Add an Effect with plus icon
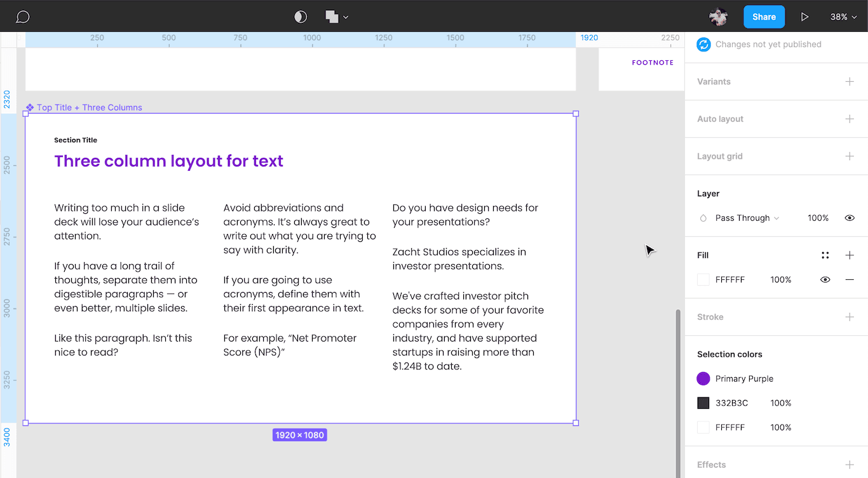868x478 pixels. (850, 465)
